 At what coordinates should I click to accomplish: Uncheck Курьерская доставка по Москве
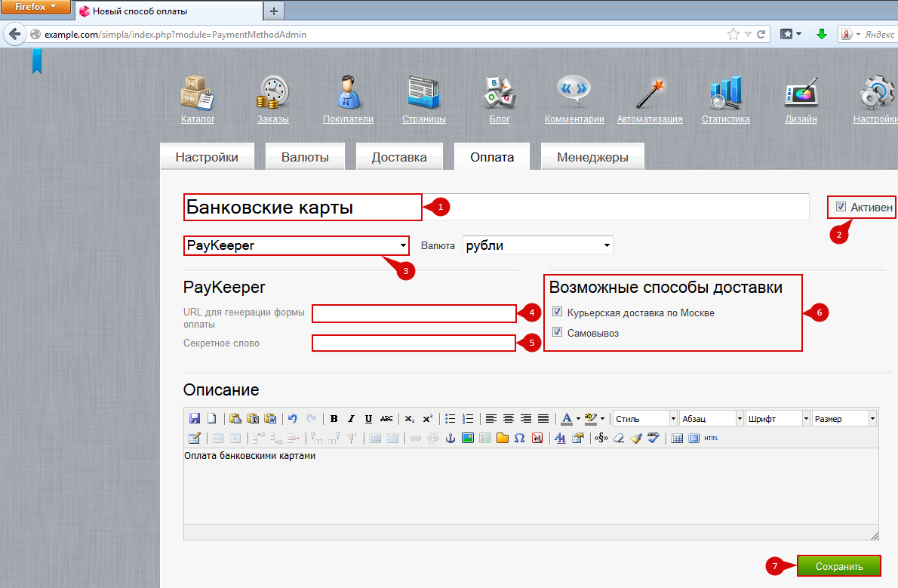[558, 312]
